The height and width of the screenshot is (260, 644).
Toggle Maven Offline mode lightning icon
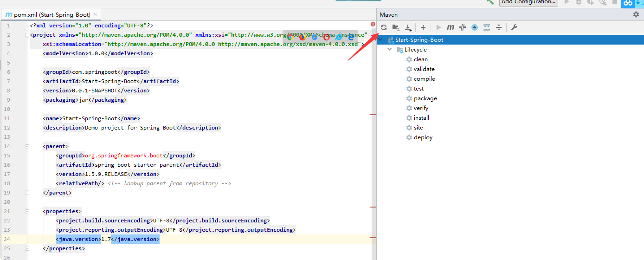click(475, 27)
